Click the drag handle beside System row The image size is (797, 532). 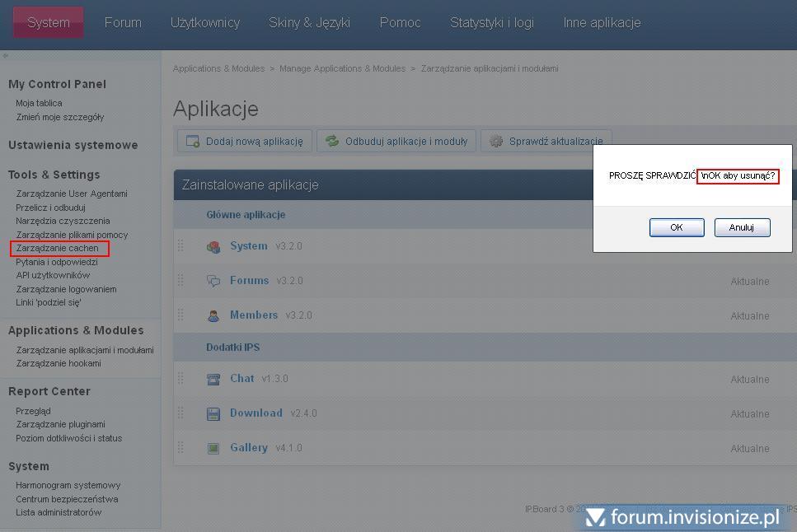tap(181, 246)
